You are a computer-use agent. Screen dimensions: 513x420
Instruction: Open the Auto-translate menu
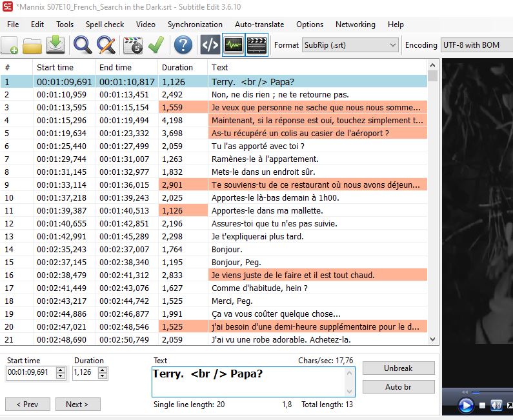pos(259,25)
